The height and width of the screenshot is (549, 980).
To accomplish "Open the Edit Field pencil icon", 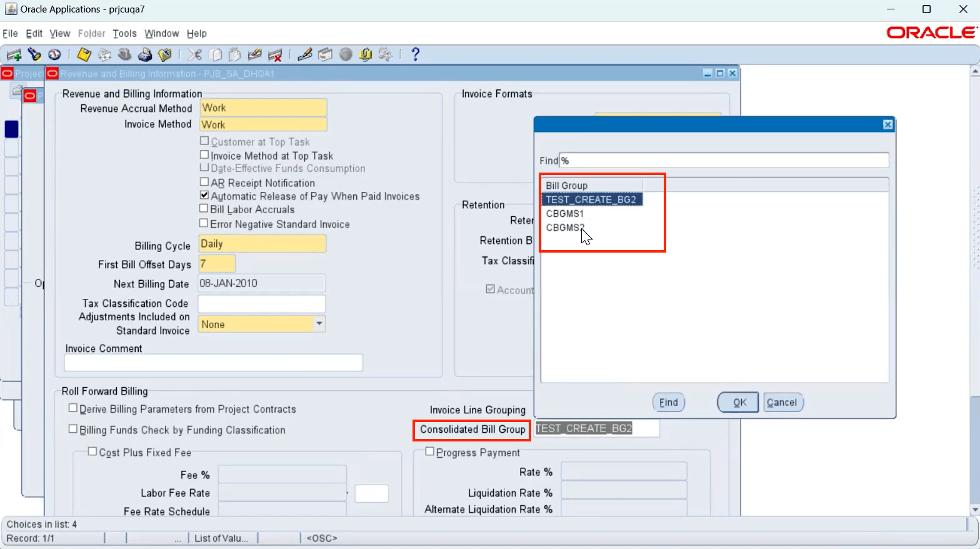I will pos(305,55).
